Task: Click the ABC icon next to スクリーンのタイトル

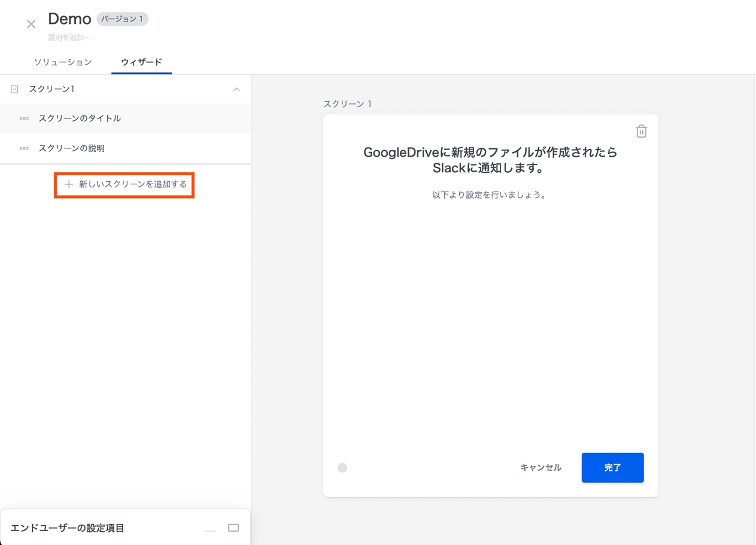Action: coord(24,118)
